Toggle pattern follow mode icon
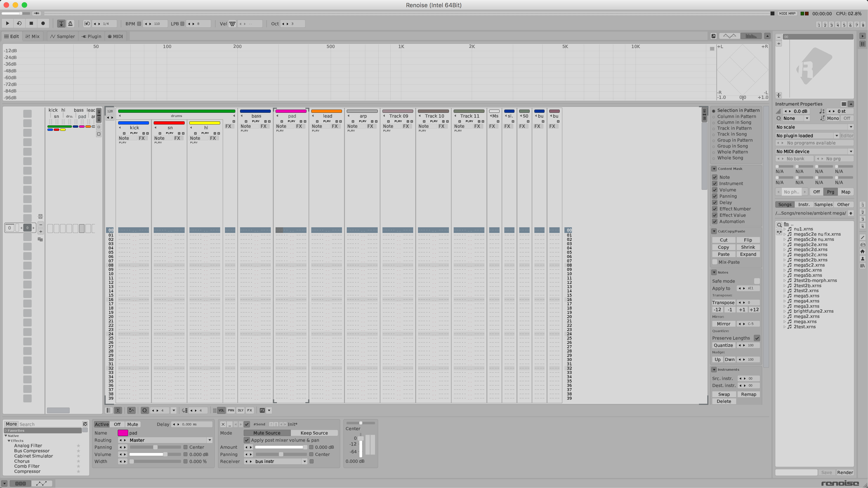Viewport: 868px width, 488px height. click(x=61, y=23)
